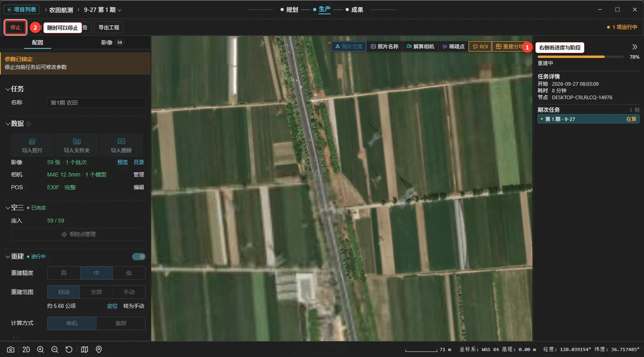644x357 pixels.
Task: Zoom out with the magnifier minus icon
Action: (x=55, y=349)
